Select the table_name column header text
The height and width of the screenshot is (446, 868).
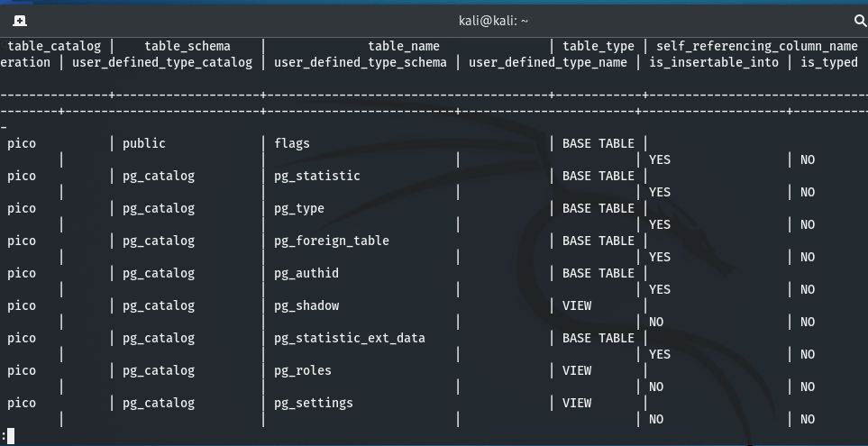[404, 46]
